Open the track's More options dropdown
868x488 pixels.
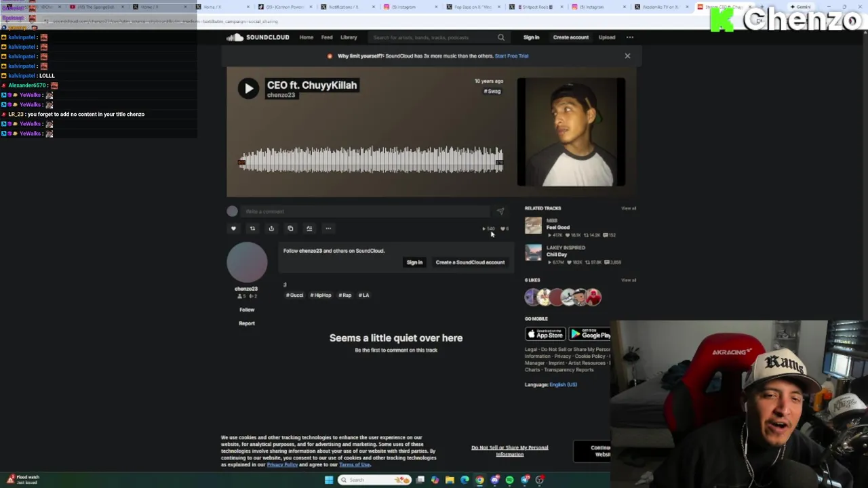tap(328, 228)
